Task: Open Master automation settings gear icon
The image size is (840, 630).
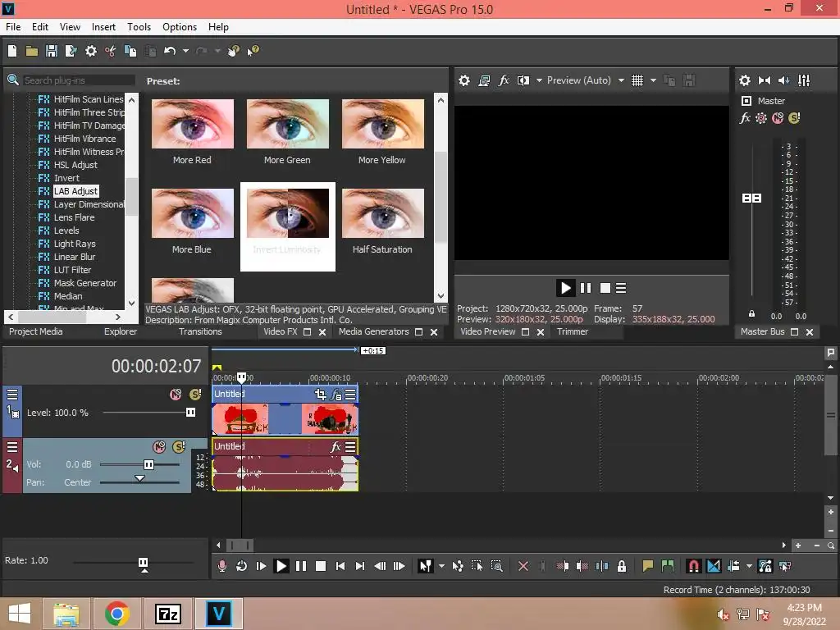Action: point(760,118)
